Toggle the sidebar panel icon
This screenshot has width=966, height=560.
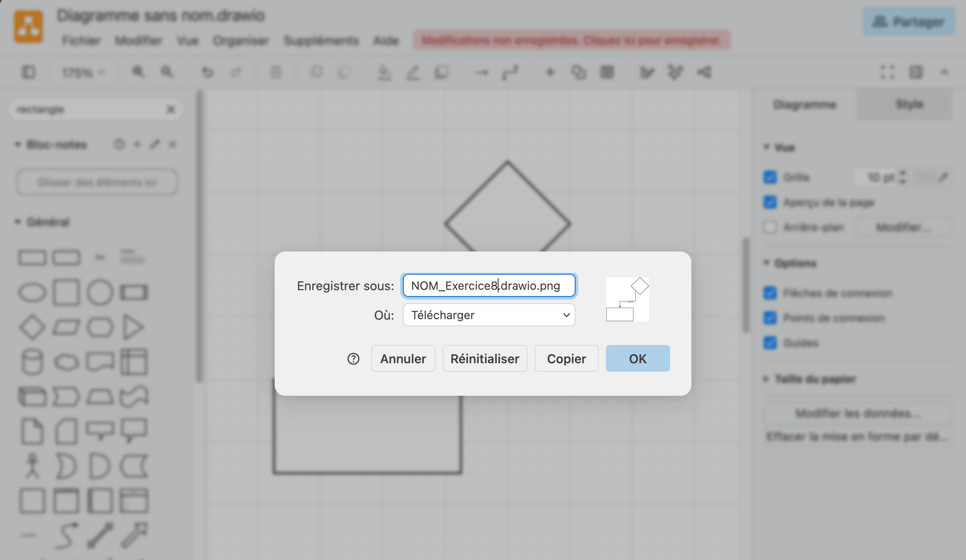(28, 72)
